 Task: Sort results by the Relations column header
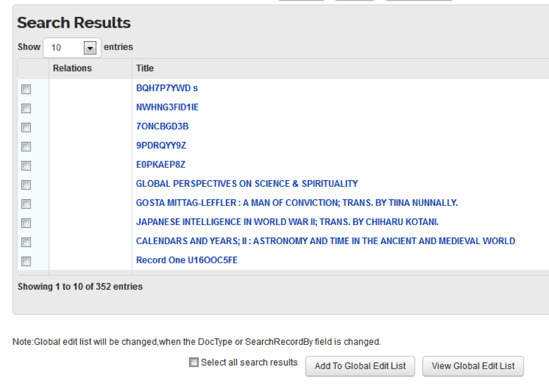pos(72,68)
